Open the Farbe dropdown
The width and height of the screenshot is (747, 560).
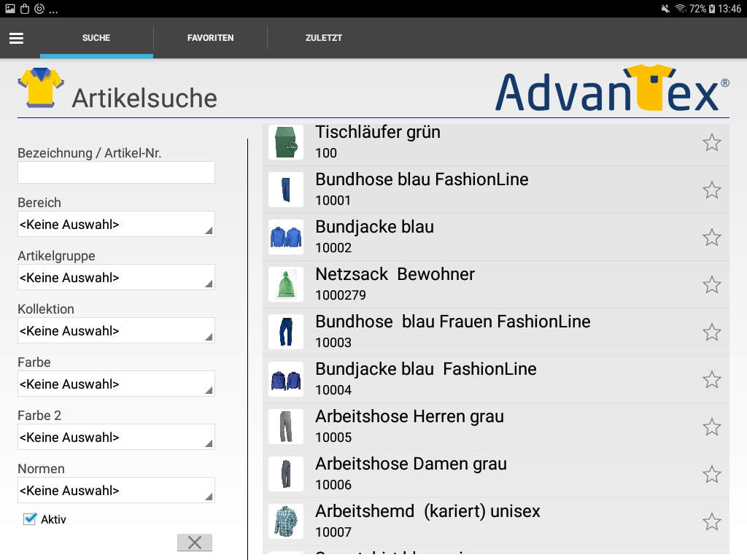[x=116, y=384]
